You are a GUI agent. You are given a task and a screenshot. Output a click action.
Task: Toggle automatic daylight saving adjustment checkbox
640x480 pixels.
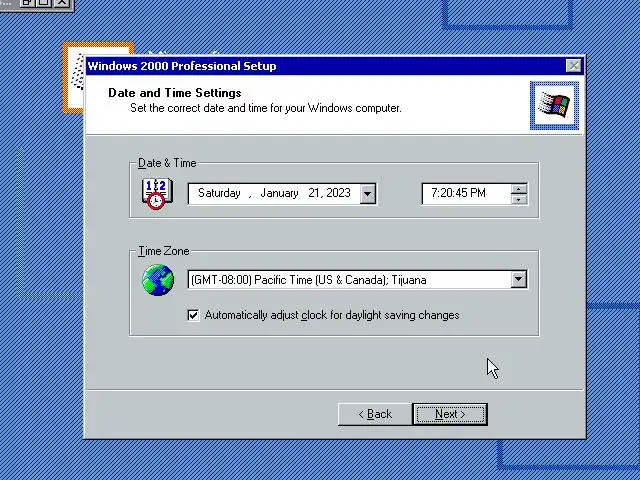193,315
